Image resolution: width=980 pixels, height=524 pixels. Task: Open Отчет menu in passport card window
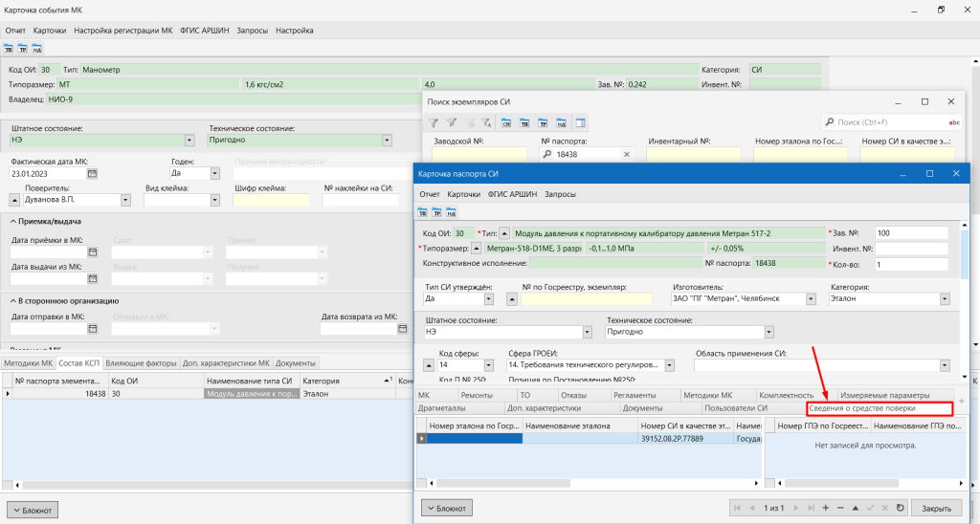click(x=430, y=194)
